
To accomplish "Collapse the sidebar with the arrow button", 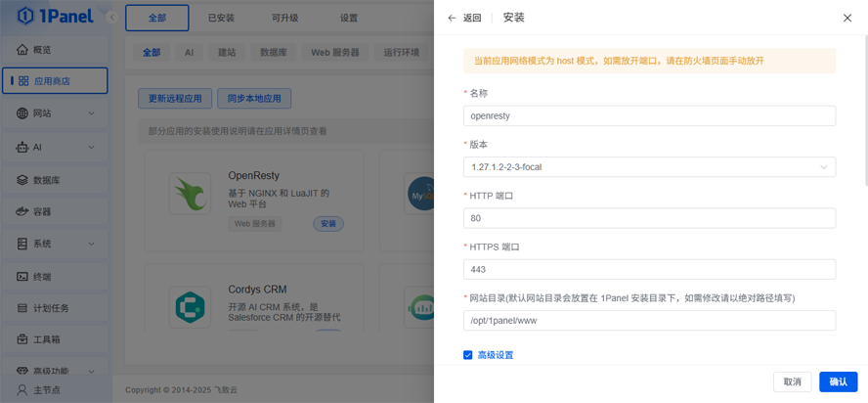I will click(112, 18).
